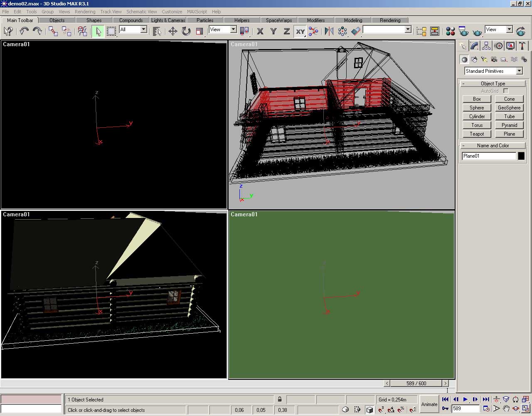Select the Undo arrow in main toolbar

coord(24,31)
